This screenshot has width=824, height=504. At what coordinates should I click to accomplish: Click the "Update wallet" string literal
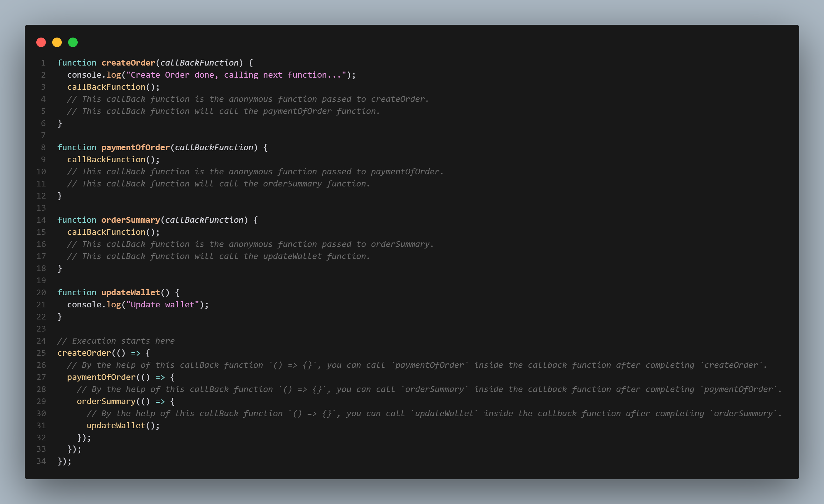pyautogui.click(x=162, y=304)
